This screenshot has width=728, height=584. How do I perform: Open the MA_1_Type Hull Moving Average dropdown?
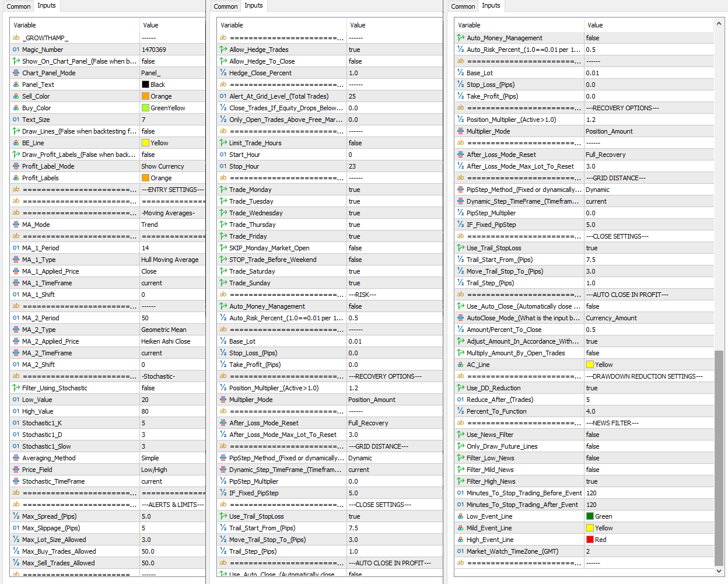click(x=170, y=260)
